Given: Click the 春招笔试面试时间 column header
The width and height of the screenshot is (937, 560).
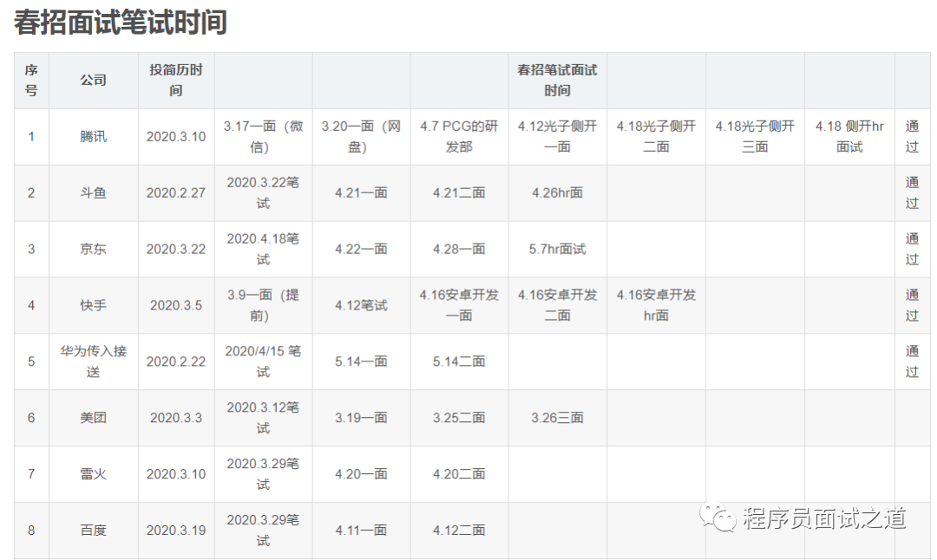Looking at the screenshot, I should pyautogui.click(x=557, y=80).
